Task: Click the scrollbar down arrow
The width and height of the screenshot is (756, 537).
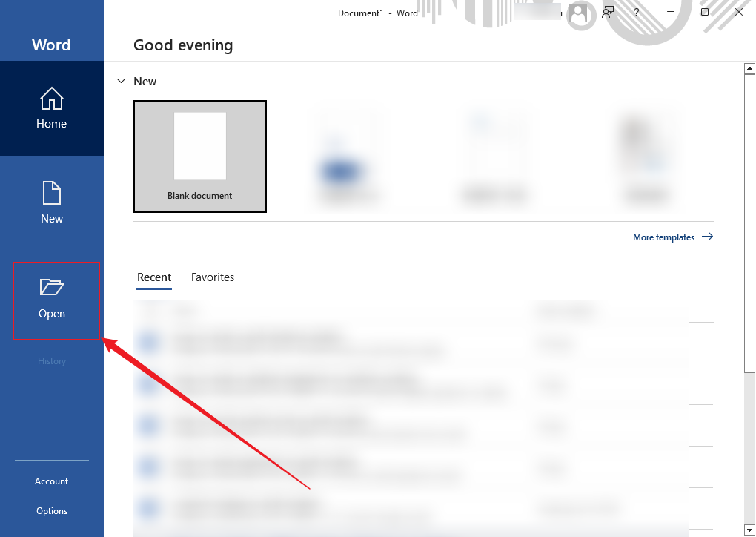Action: tap(749, 530)
